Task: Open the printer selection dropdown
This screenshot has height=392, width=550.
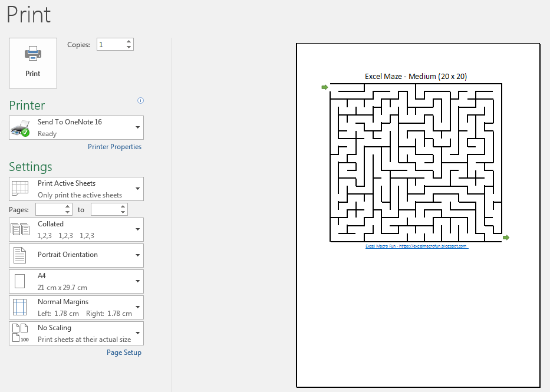Action: tap(139, 127)
